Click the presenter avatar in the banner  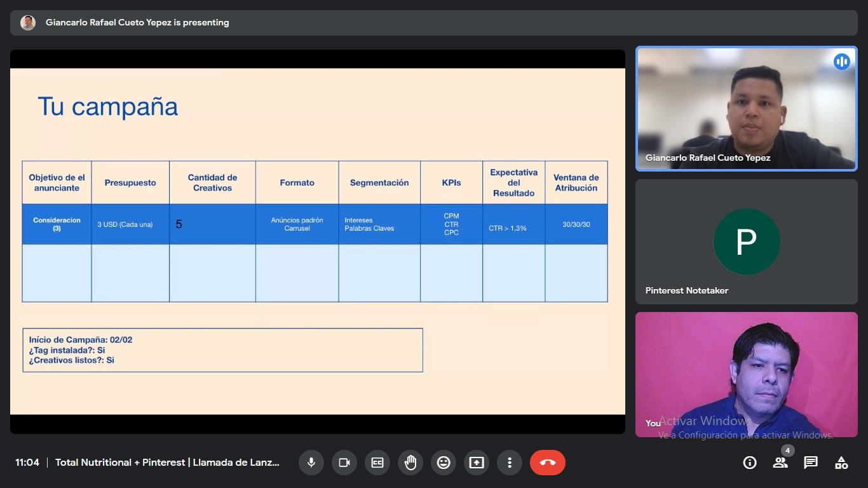pyautogui.click(x=28, y=23)
